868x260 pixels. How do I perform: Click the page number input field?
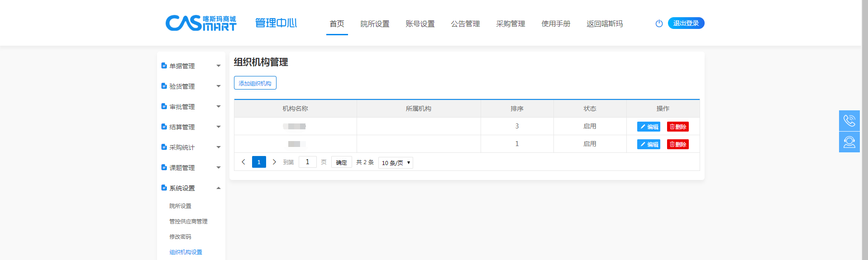pos(307,162)
